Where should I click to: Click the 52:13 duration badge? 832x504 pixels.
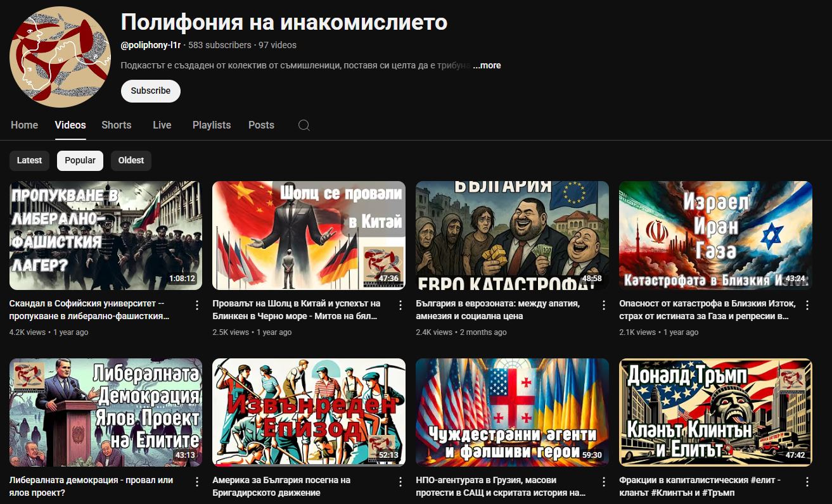[388, 455]
